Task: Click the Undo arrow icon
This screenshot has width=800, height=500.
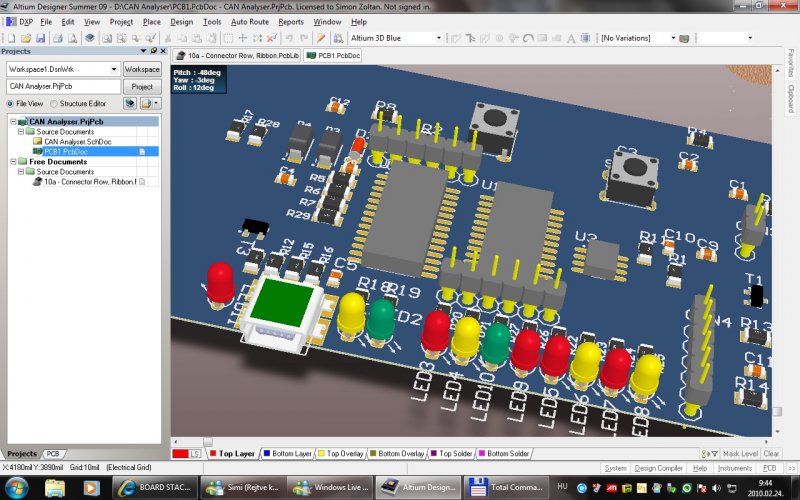Action: click(289, 38)
